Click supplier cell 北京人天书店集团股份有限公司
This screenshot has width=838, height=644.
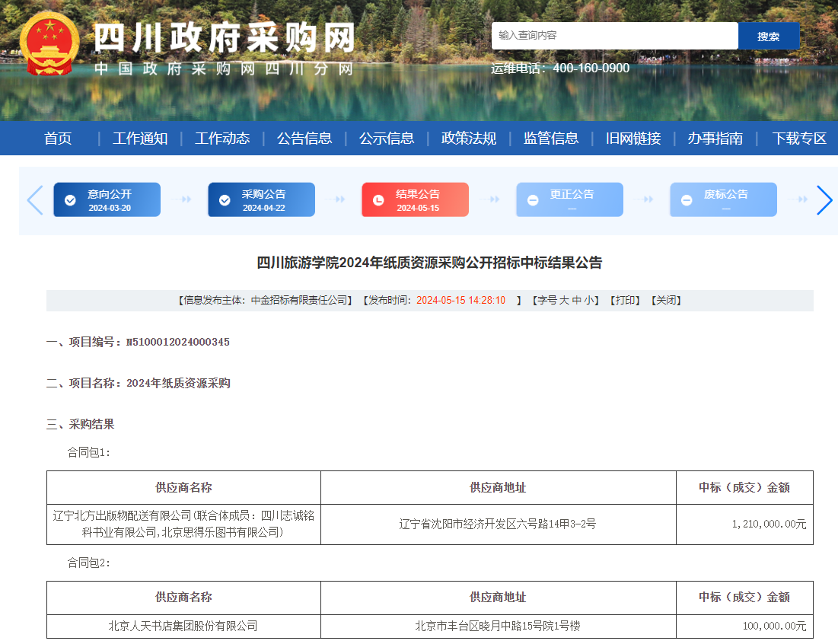click(x=183, y=626)
